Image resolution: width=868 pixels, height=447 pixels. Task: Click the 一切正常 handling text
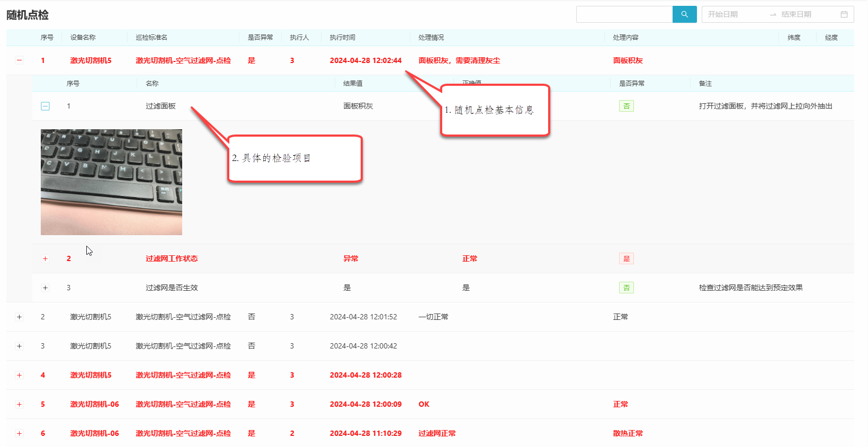(x=433, y=317)
